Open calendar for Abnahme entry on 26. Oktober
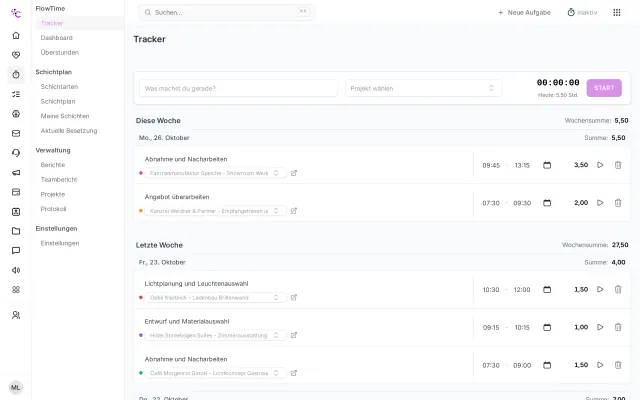This screenshot has height=400, width=640. (x=547, y=165)
